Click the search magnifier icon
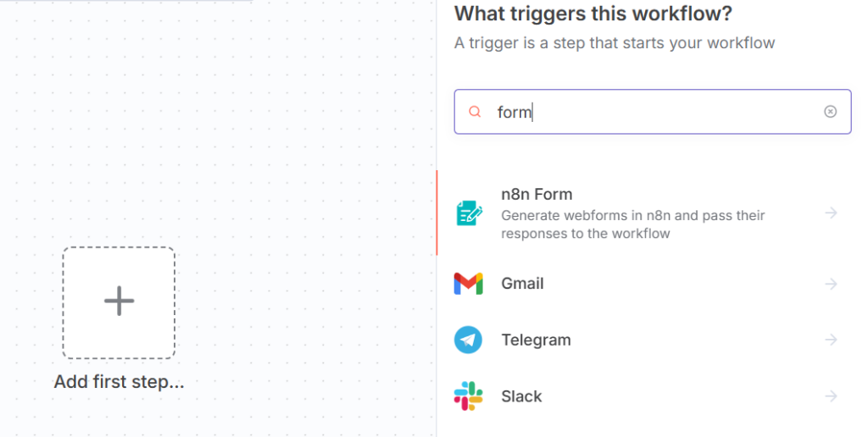The image size is (868, 437). [476, 112]
